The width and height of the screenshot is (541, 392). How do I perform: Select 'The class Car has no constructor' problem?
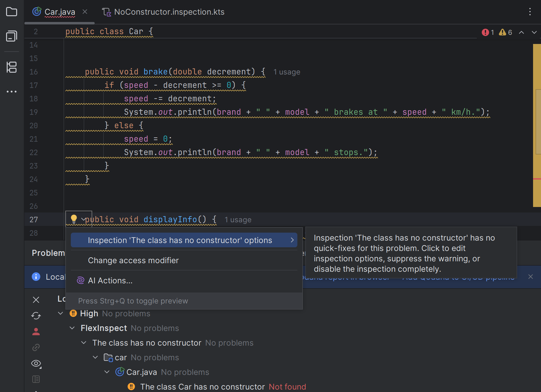tap(202, 387)
